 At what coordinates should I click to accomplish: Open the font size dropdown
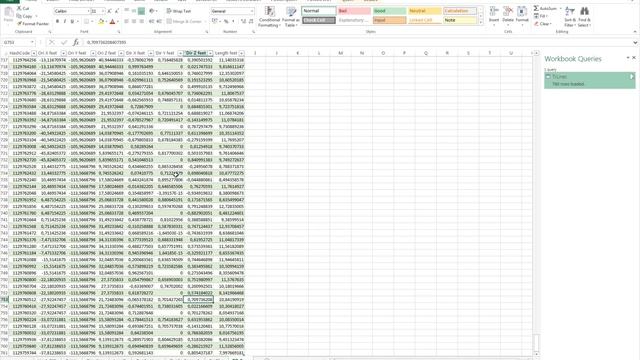click(x=103, y=11)
